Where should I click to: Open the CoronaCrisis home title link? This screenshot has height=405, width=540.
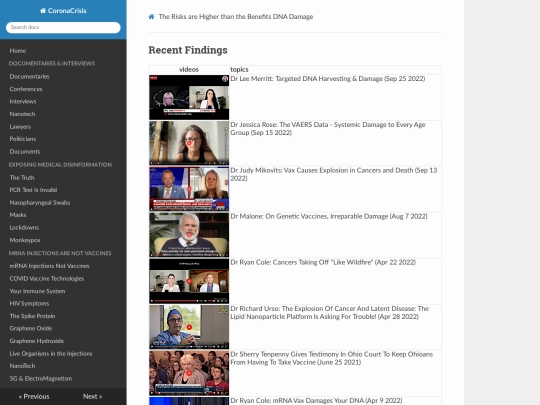coord(63,11)
